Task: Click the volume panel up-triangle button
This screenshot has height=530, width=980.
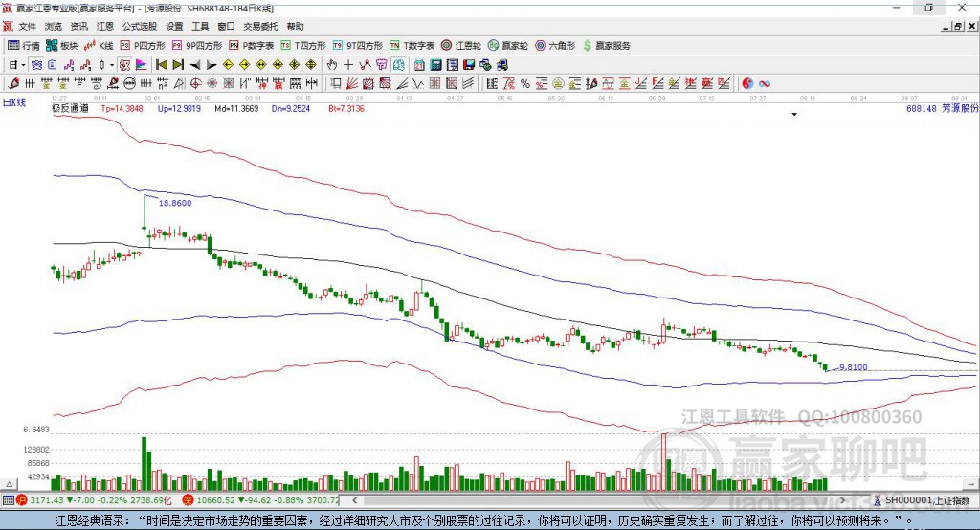Action: tap(9, 484)
